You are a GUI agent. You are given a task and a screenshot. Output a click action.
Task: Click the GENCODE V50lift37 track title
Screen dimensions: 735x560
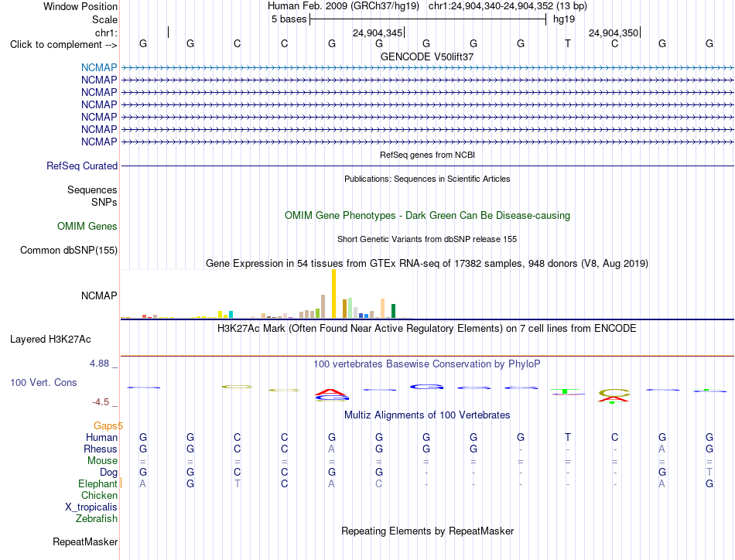coord(427,56)
